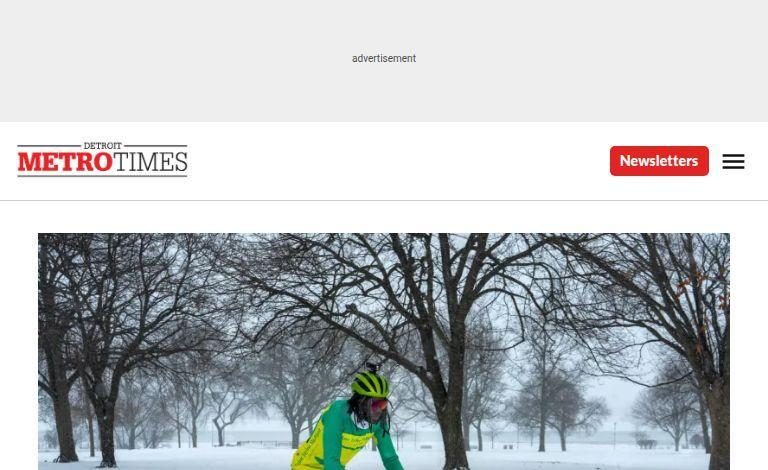Click the header divider line below logo
Screen dimensions: 768x470
point(384,200)
